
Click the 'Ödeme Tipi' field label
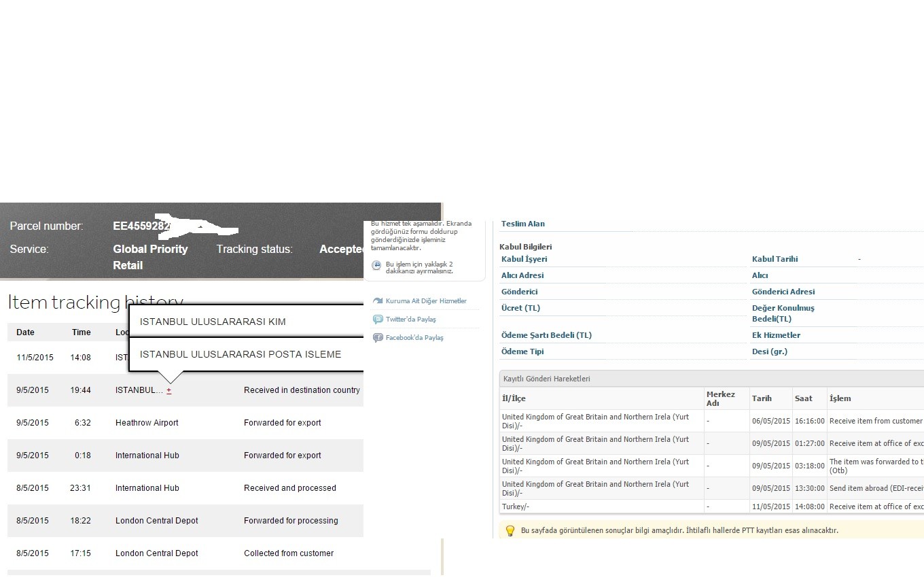(x=522, y=351)
